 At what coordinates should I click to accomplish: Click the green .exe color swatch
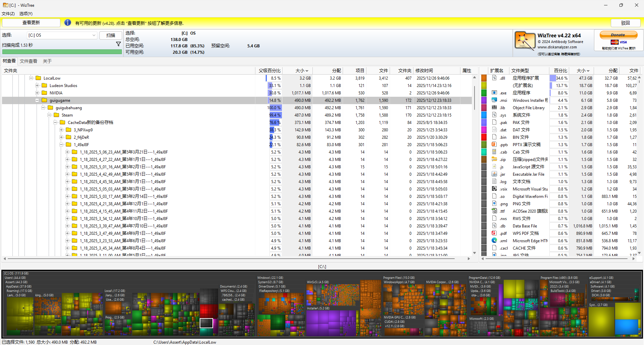coord(484,93)
